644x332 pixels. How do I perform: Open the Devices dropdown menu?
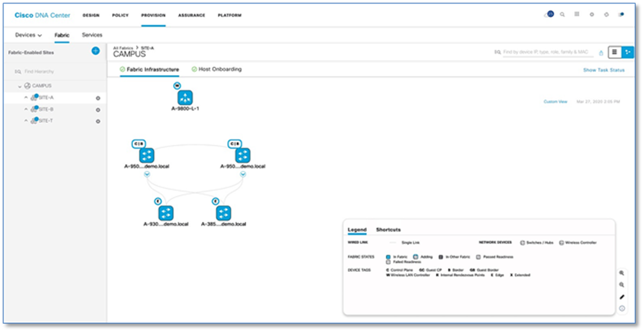pyautogui.click(x=28, y=35)
